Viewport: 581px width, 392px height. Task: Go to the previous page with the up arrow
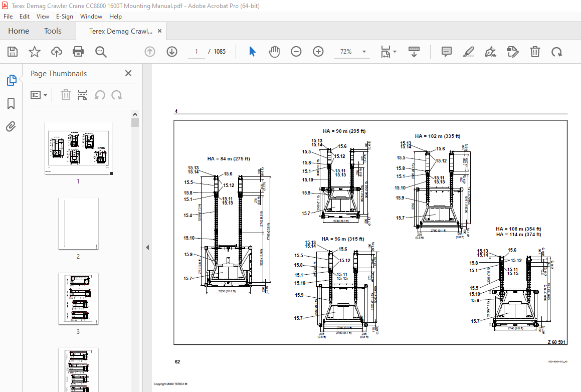pos(150,52)
